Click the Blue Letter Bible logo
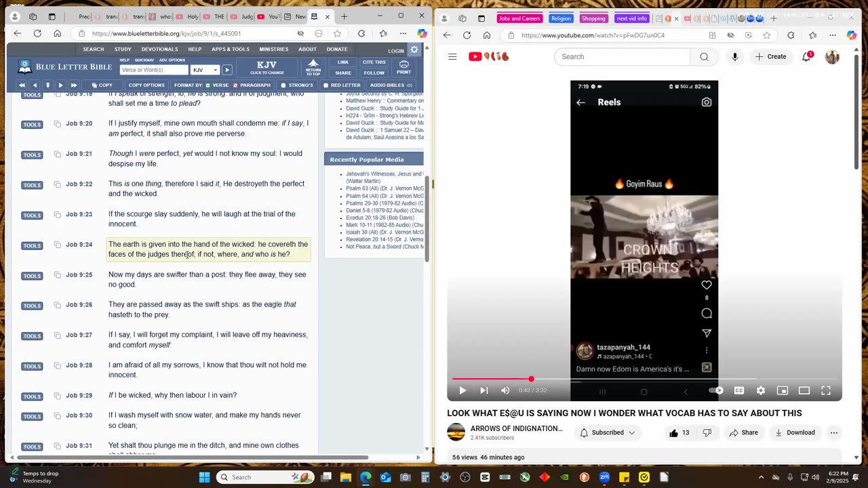The image size is (868, 488). pos(64,67)
